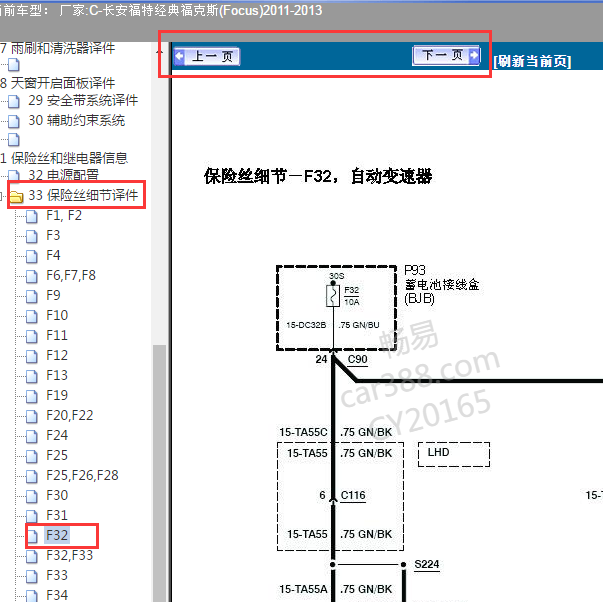603x602 pixels.
Task: Collapse the 33 保险丝细节译件 folder expander
Action: coord(2,196)
